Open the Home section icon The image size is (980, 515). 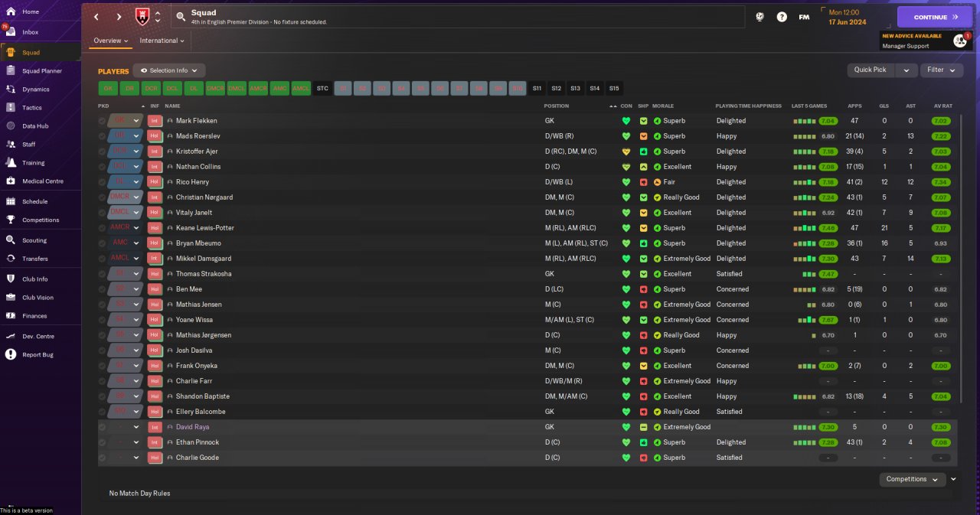click(x=11, y=12)
